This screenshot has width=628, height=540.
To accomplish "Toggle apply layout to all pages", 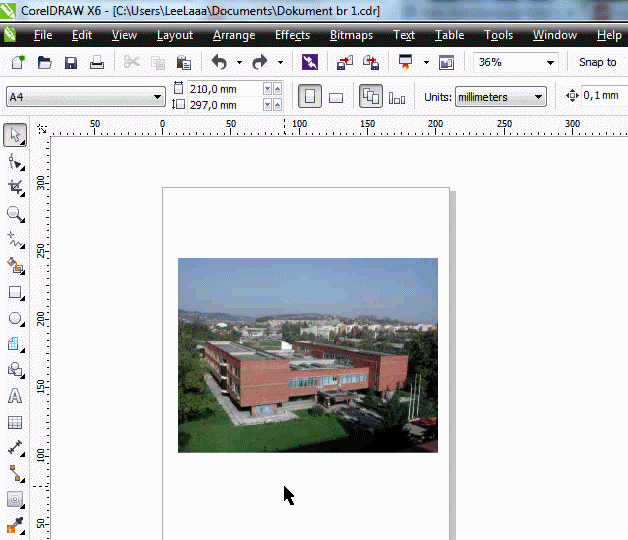I will click(370, 97).
